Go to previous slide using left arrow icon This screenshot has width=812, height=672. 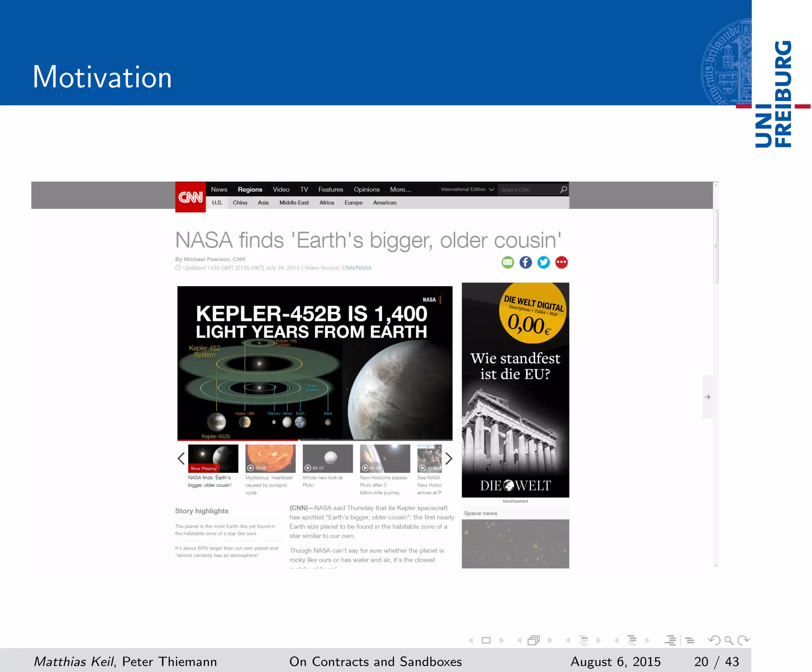pos(471,640)
